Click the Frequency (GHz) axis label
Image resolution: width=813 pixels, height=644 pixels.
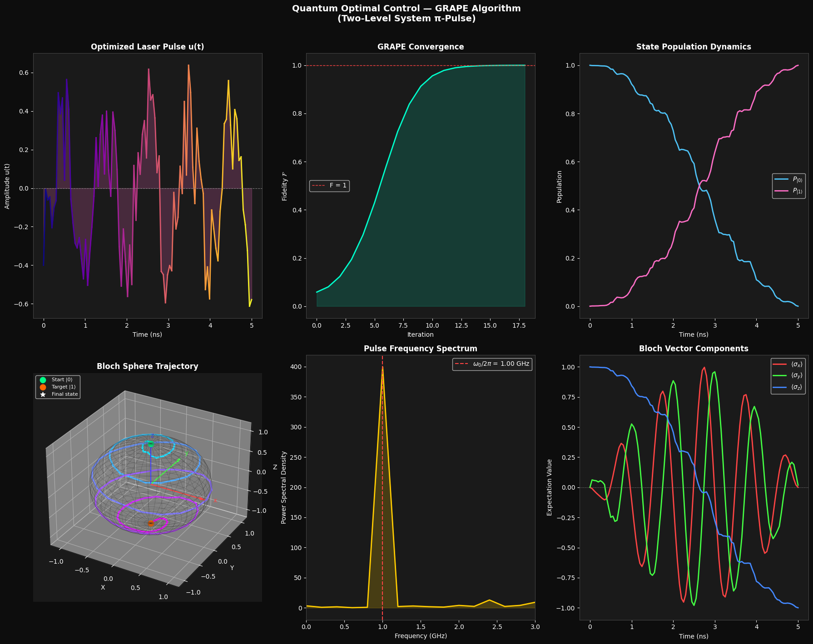421,636
